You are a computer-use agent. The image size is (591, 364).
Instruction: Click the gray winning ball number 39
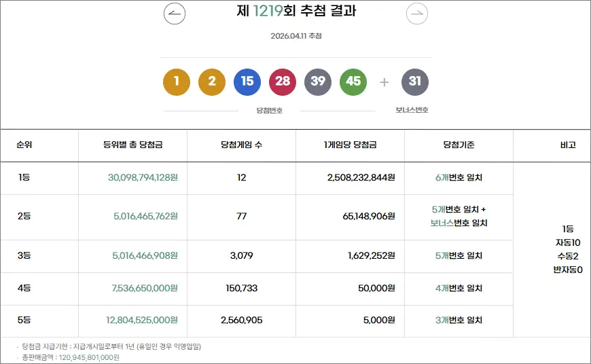click(x=318, y=82)
